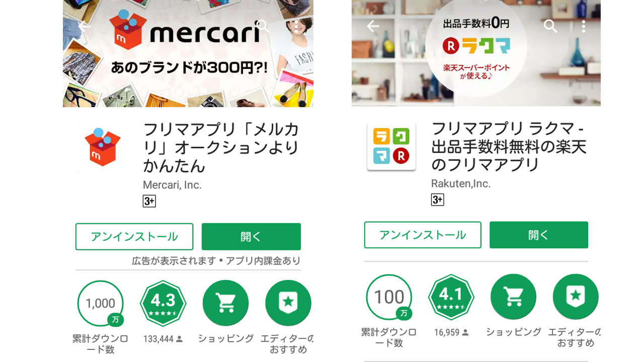Tap the Rakuma app icon
The image size is (644, 362).
tap(391, 146)
